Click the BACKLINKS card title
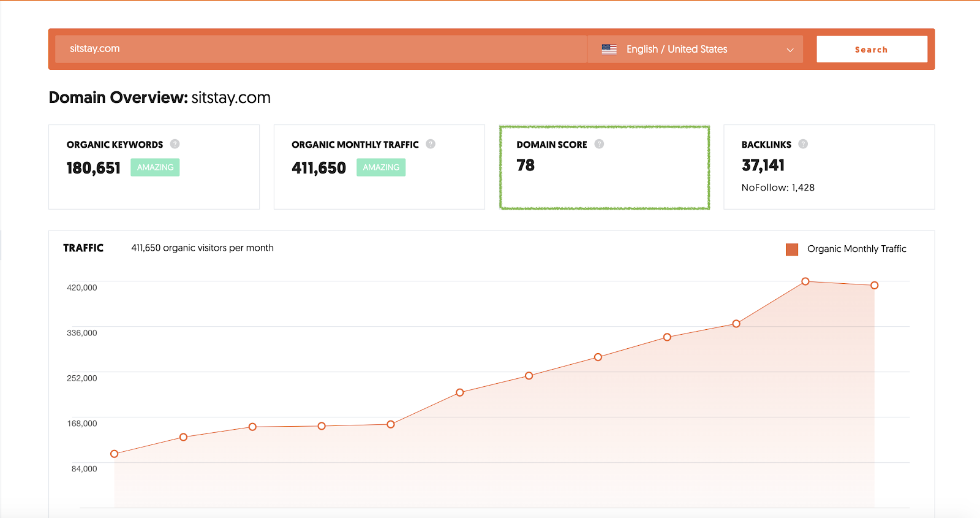This screenshot has height=518, width=980. click(766, 145)
